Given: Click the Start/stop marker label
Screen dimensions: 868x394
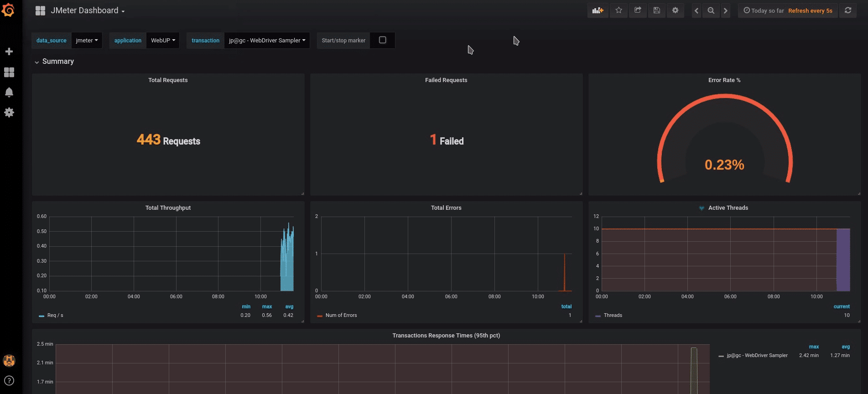Looking at the screenshot, I should (x=343, y=40).
